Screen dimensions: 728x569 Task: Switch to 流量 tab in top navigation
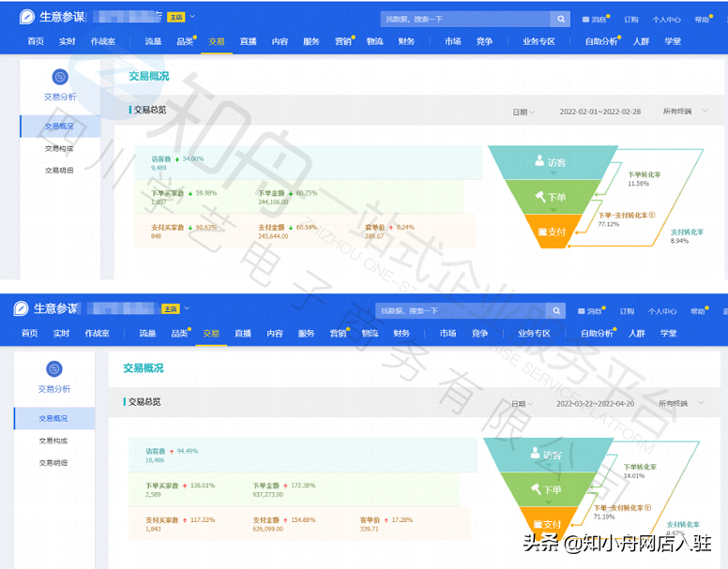(x=153, y=41)
